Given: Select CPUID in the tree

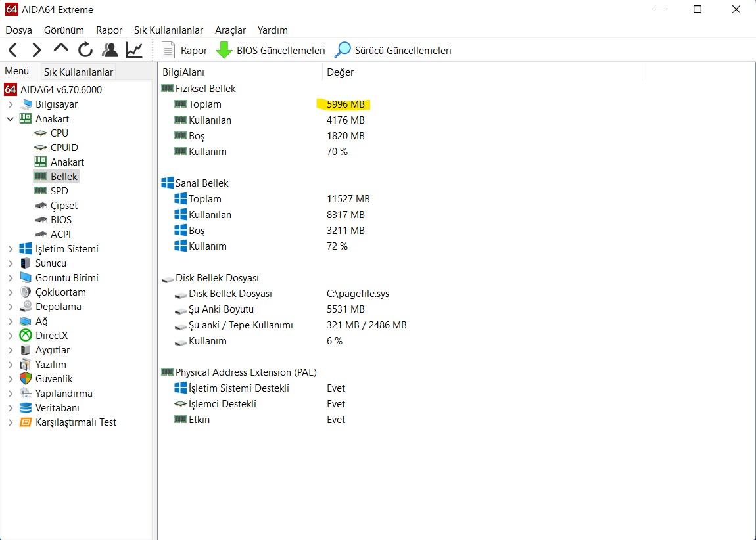Looking at the screenshot, I should (x=64, y=147).
